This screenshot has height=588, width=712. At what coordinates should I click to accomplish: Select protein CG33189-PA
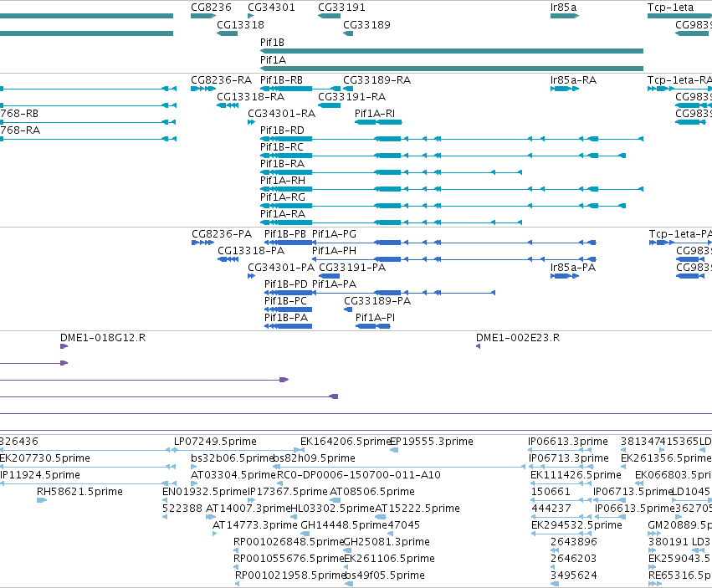377,301
